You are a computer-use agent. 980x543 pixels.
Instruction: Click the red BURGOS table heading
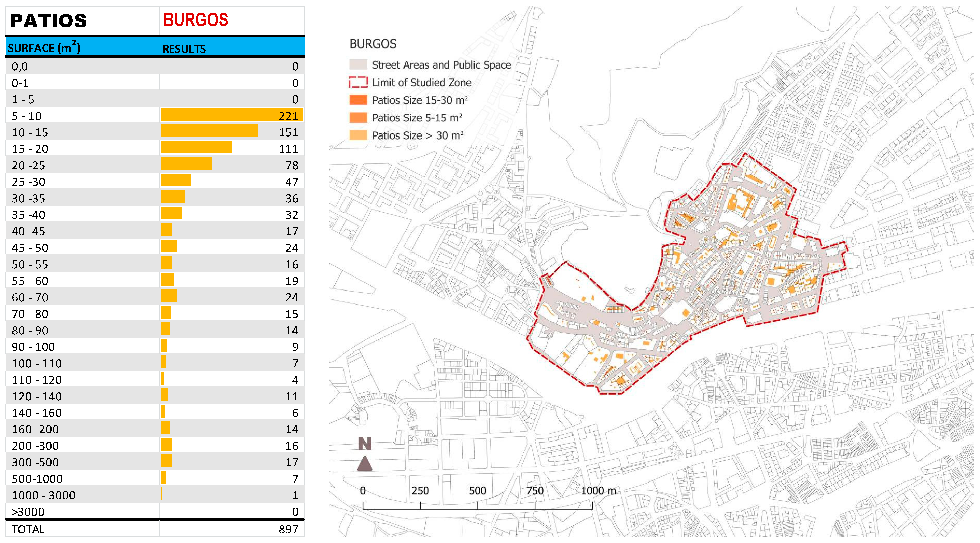196,20
